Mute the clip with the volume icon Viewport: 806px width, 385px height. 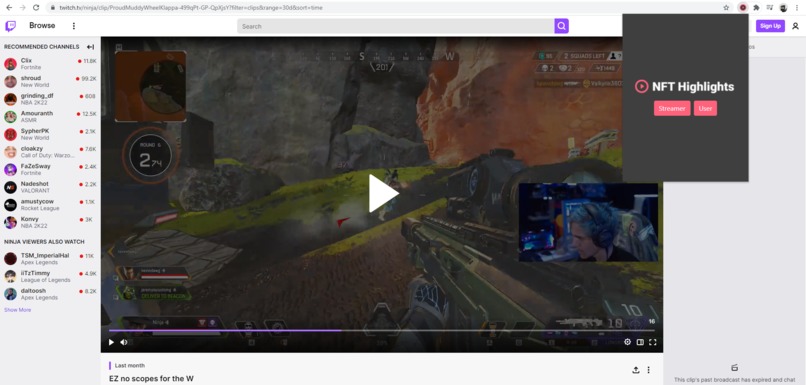tap(124, 342)
